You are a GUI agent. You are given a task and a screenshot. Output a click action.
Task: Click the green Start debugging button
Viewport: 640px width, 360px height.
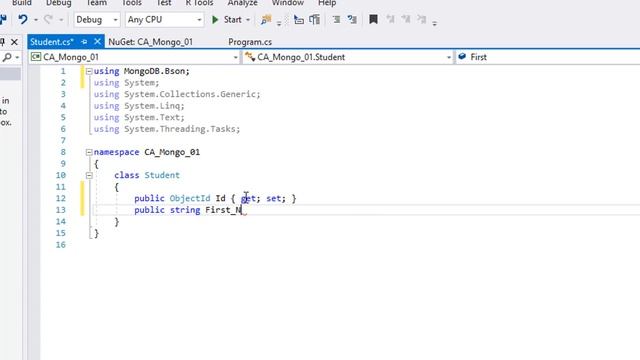(x=227, y=20)
